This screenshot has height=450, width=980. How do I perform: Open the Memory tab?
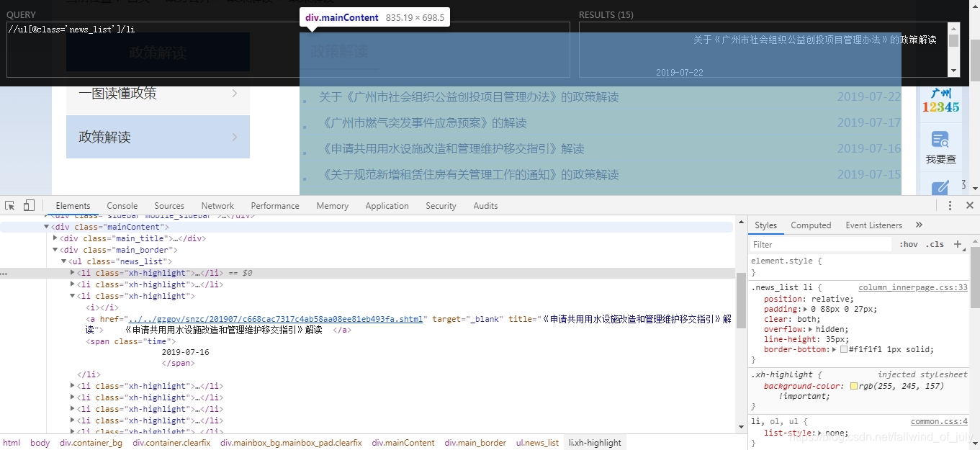pyautogui.click(x=333, y=205)
